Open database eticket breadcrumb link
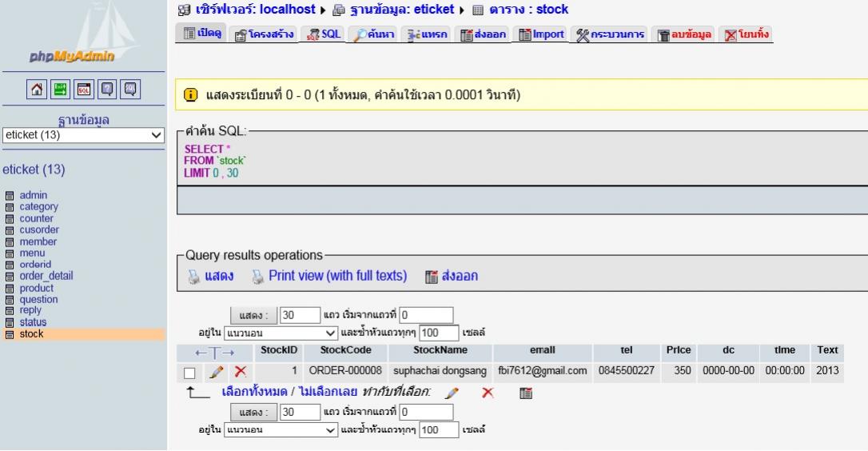The height and width of the screenshot is (451, 868). tap(402, 10)
